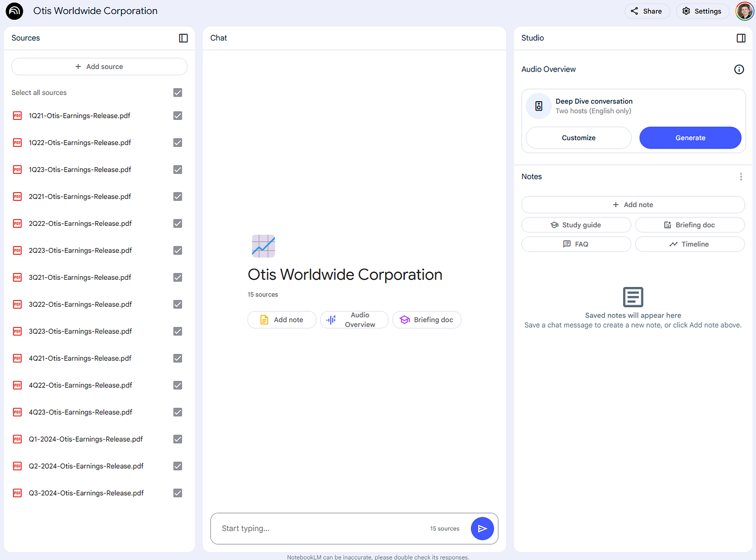756x560 pixels.
Task: Click the NotebookLM logo icon
Action: pyautogui.click(x=15, y=11)
